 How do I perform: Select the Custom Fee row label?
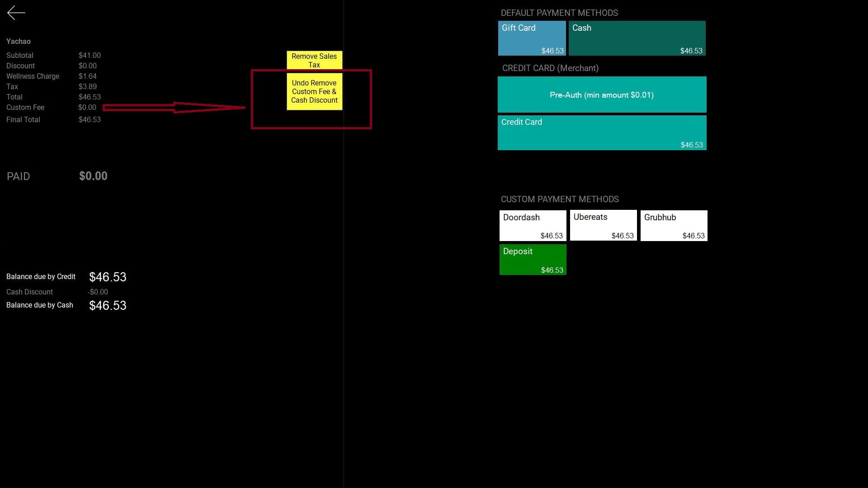25,108
